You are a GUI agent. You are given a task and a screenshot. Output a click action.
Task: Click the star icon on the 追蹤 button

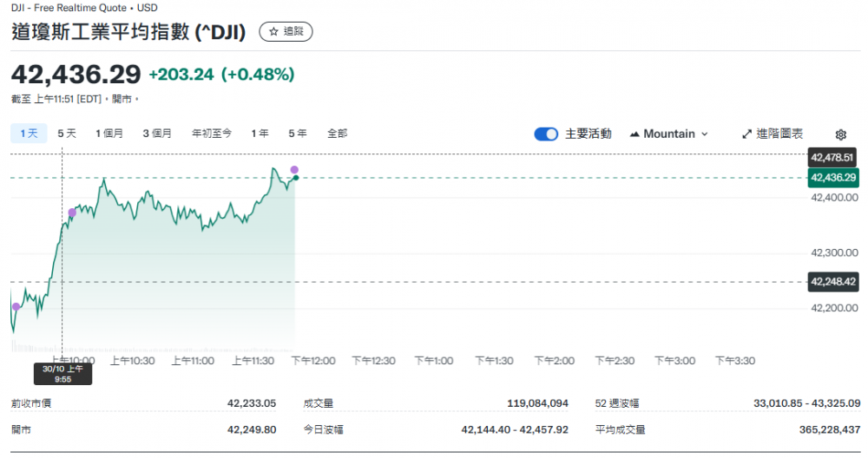pos(273,32)
